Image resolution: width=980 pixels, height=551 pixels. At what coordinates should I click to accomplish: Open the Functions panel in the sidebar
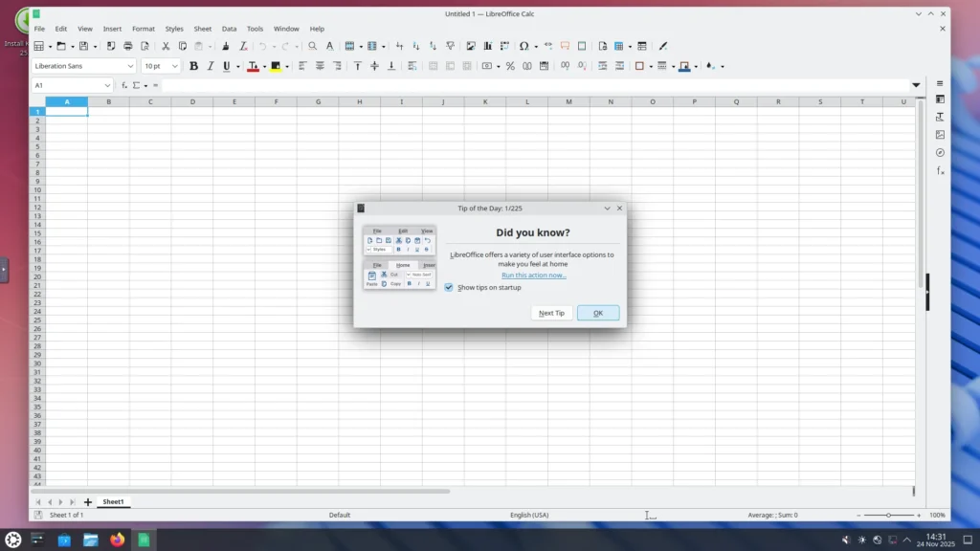click(x=942, y=170)
